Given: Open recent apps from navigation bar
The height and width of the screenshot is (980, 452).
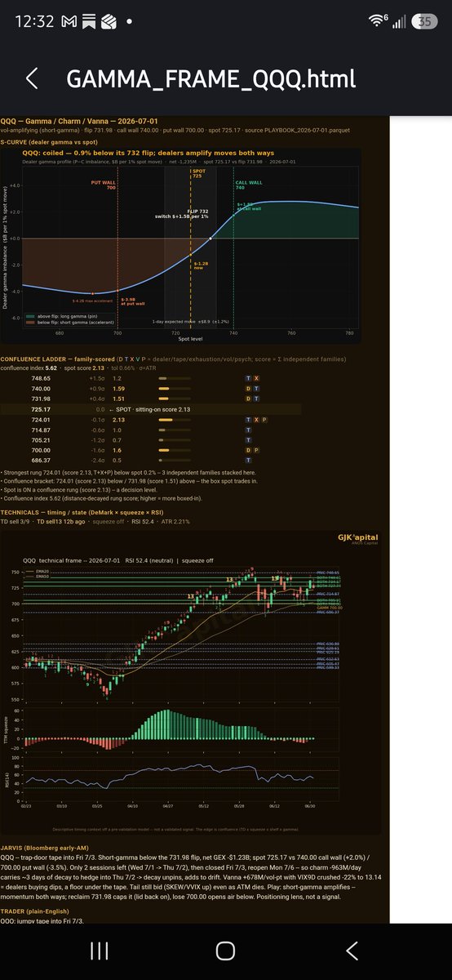Looking at the screenshot, I should tap(100, 950).
